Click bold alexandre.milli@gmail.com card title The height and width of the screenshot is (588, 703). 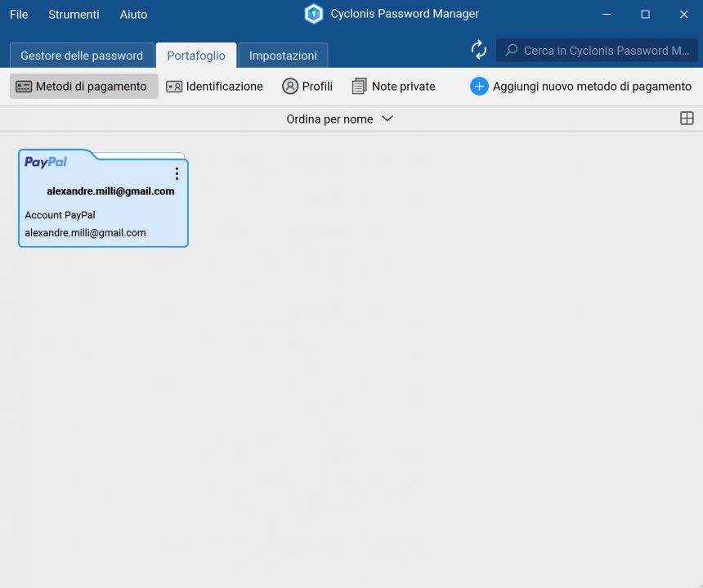click(110, 191)
